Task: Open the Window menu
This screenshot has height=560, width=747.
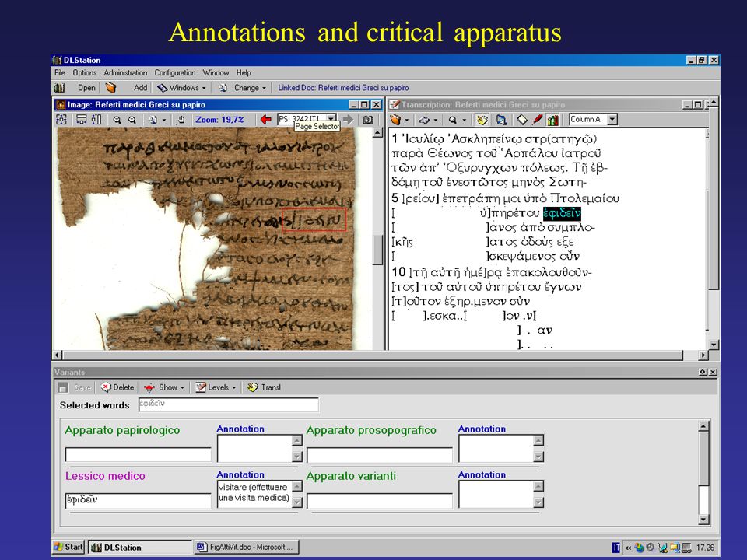Action: 216,73
